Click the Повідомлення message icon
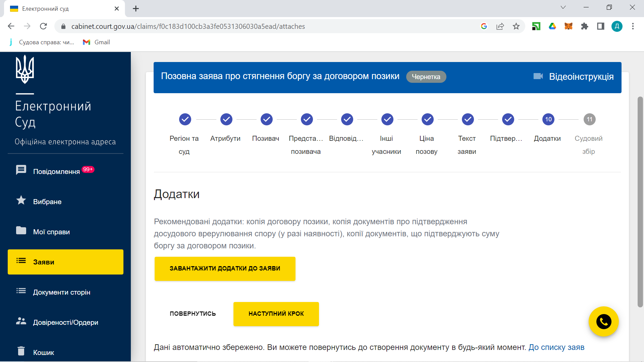Screen dimensions: 644x362 click(x=21, y=170)
